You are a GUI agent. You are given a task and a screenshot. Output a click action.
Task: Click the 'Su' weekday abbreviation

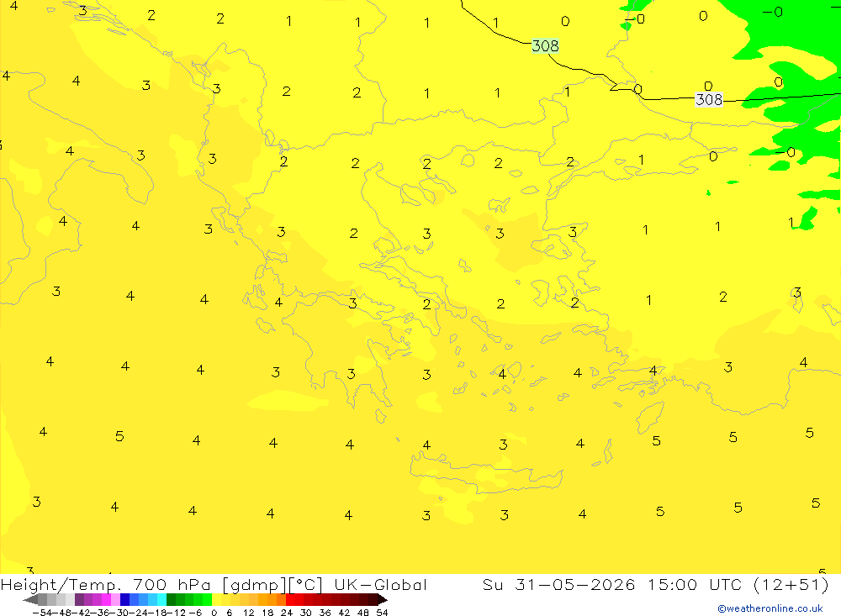point(492,584)
